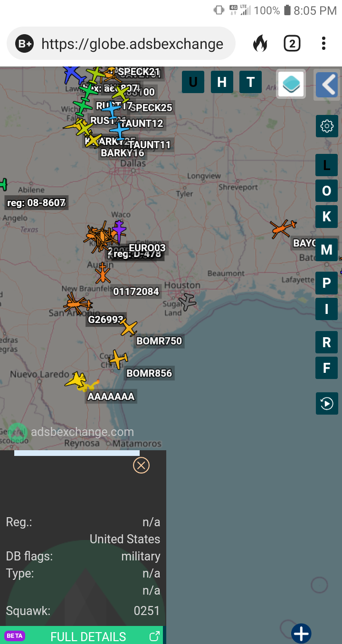
Task: Click the G26993 label
Action: click(105, 320)
